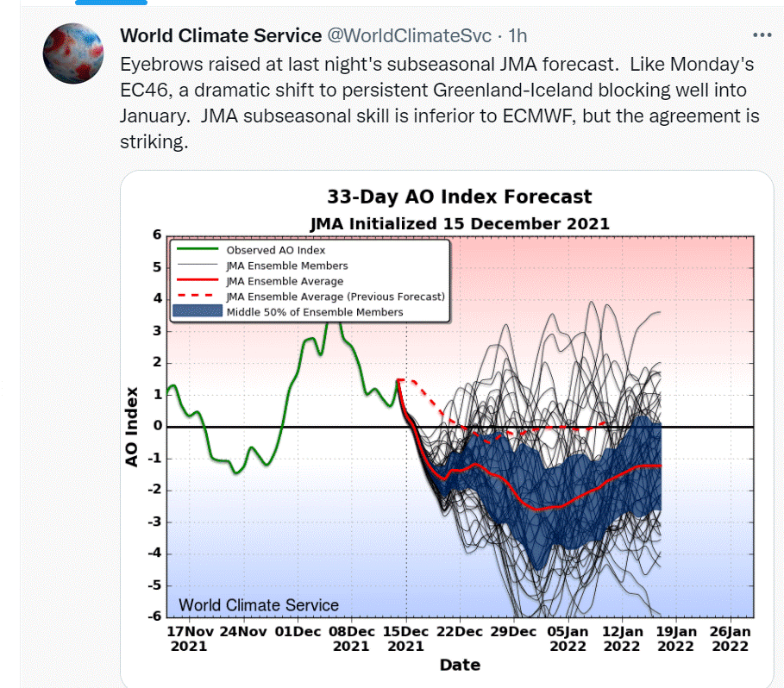Open the AO Index forecast chart image

(447, 429)
